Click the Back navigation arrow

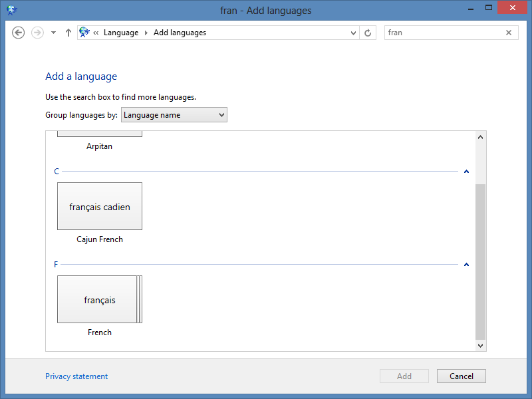pos(19,33)
